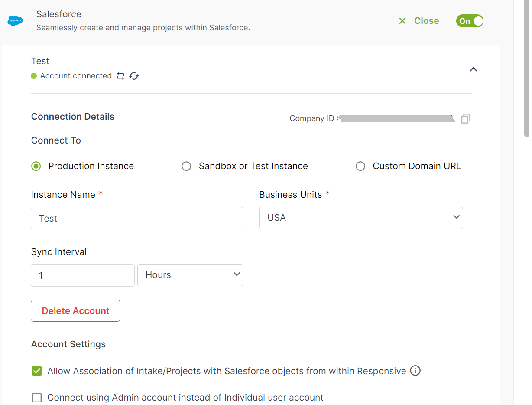This screenshot has height=405, width=532.
Task: Collapse the Test account section chevron
Action: tap(474, 69)
